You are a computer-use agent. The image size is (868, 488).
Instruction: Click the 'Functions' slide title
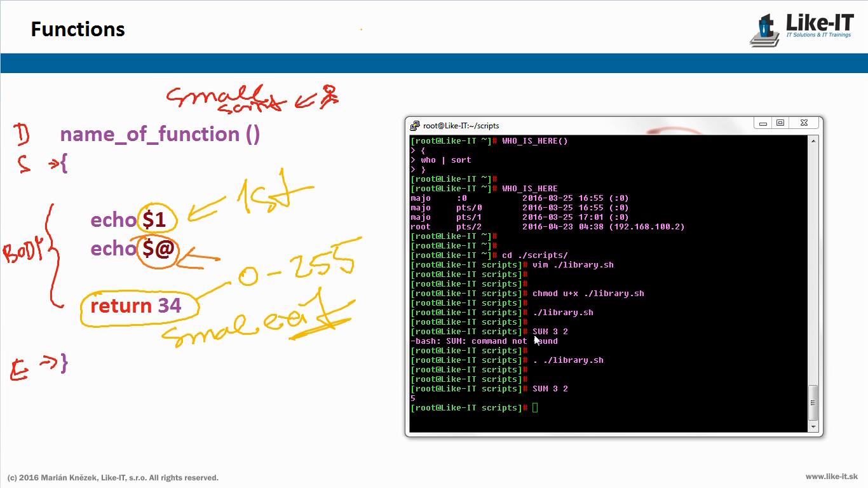click(78, 29)
